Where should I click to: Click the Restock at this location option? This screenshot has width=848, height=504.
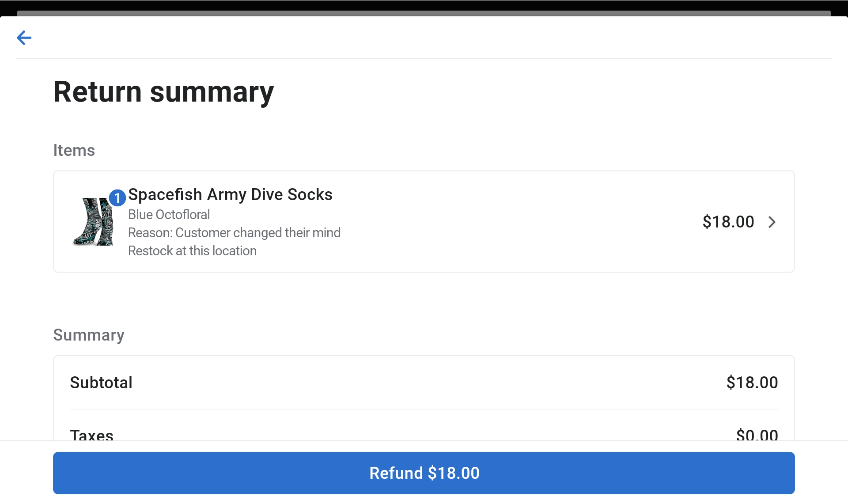click(x=192, y=251)
